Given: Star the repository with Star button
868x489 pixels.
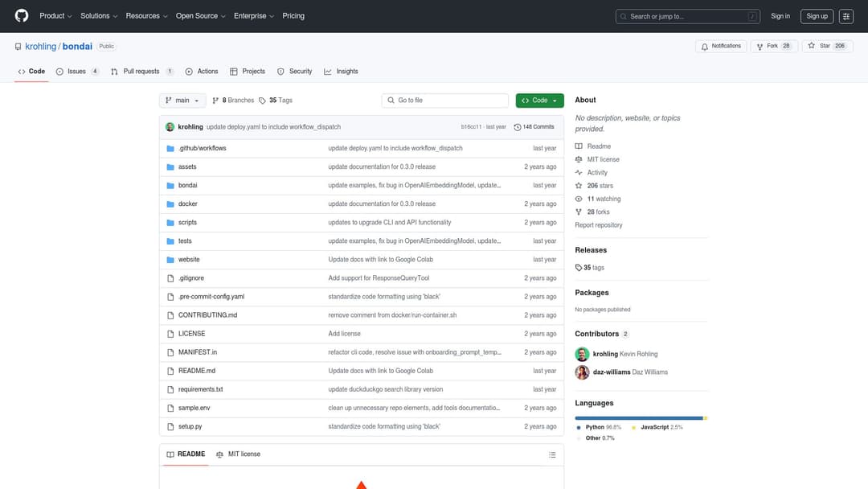Looking at the screenshot, I should click(827, 47).
